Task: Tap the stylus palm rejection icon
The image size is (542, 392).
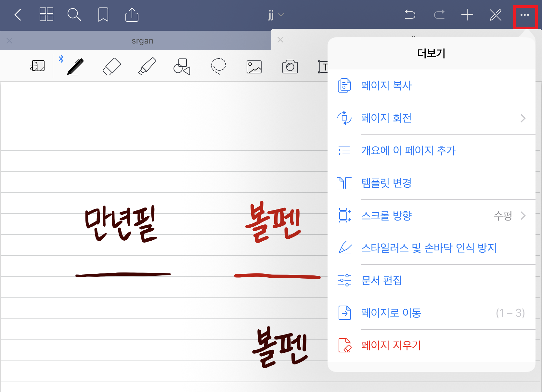Action: [x=345, y=247]
